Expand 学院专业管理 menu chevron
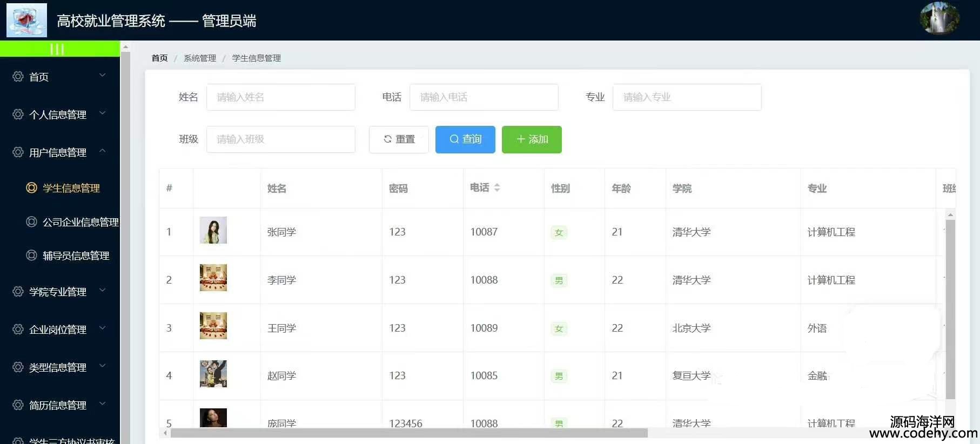Viewport: 980px width, 444px height. (102, 291)
